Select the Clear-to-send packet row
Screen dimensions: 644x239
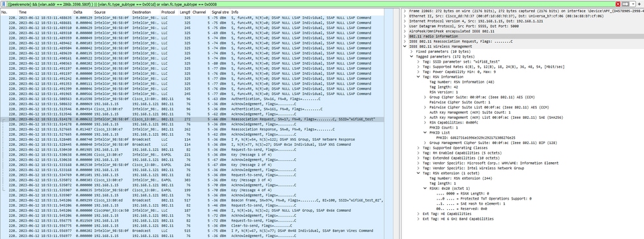point(192,226)
